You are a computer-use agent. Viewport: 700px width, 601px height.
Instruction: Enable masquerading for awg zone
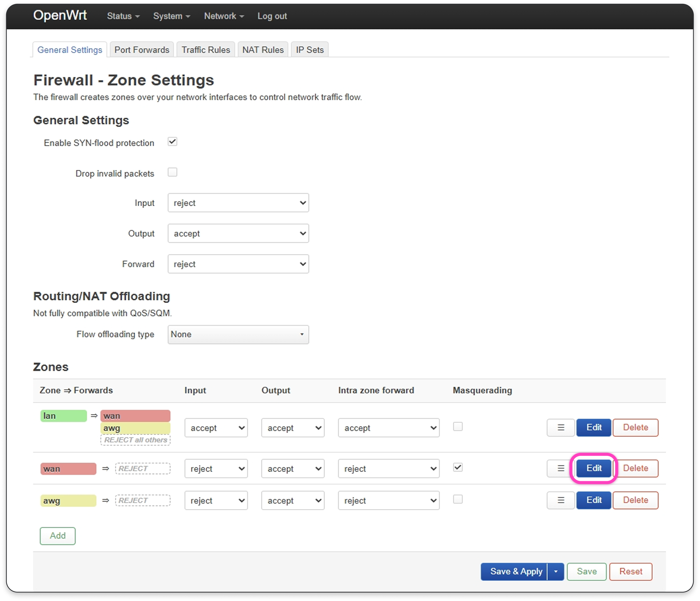pyautogui.click(x=458, y=499)
